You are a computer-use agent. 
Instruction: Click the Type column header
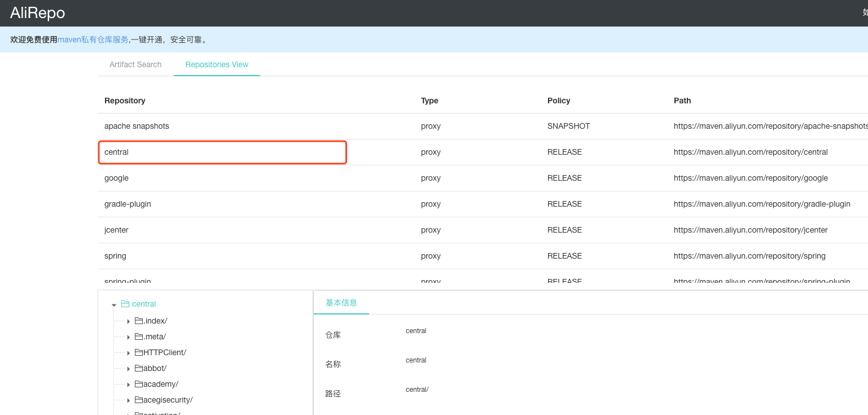pos(429,101)
